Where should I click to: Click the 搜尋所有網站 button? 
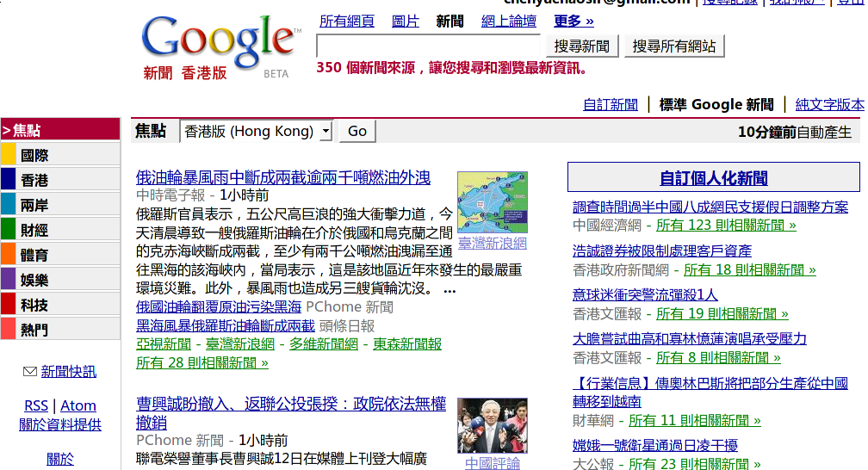[674, 46]
